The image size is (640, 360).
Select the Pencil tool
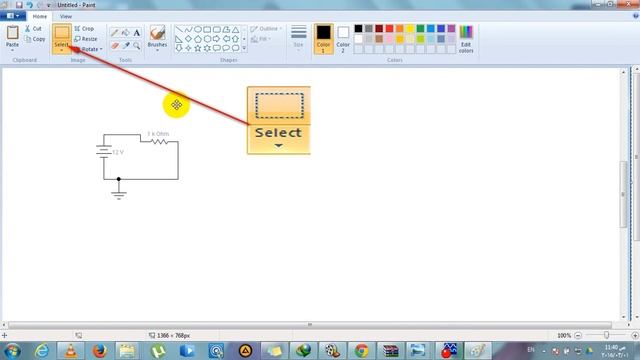point(115,33)
